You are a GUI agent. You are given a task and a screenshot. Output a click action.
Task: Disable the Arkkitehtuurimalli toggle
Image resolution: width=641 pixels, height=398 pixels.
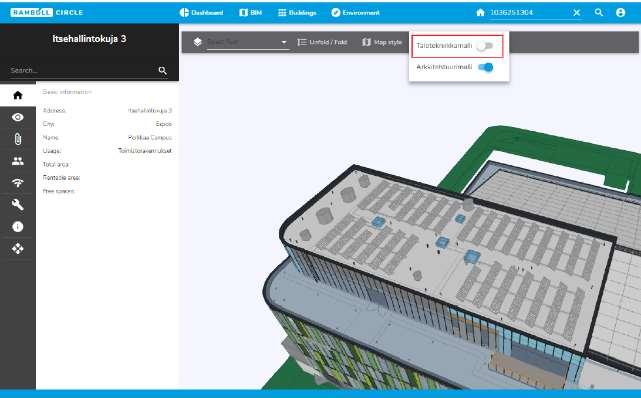[x=486, y=67]
